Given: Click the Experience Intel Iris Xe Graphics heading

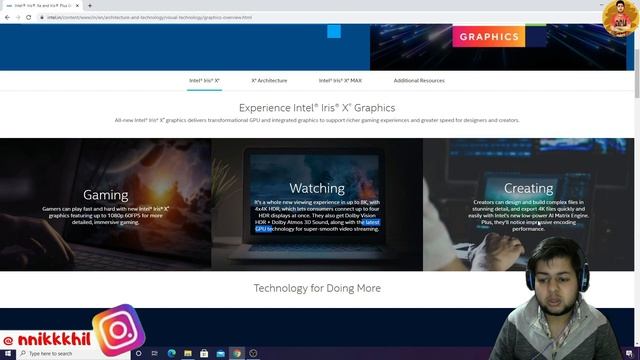Looking at the screenshot, I should (x=317, y=108).
